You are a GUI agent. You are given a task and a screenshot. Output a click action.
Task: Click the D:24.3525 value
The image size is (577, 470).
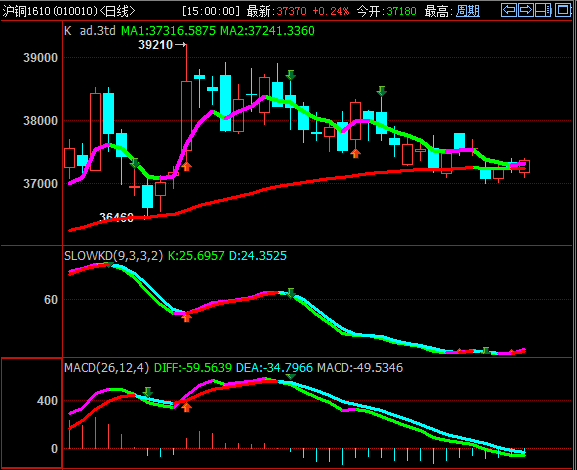point(258,256)
